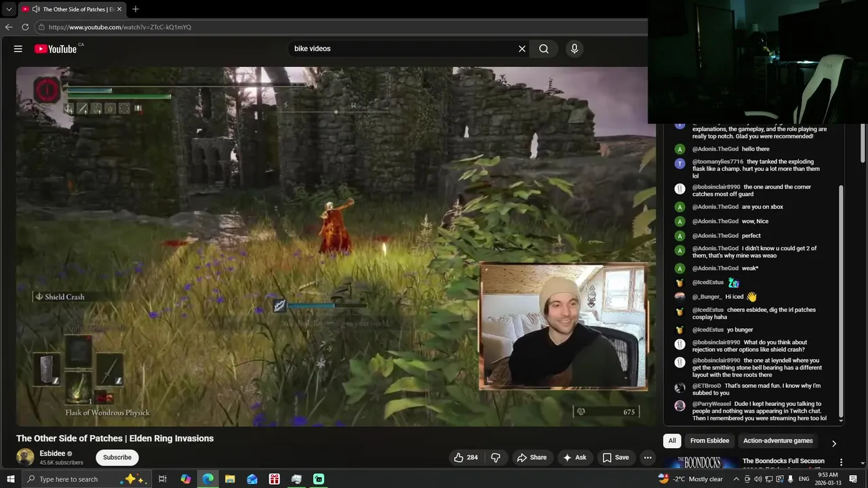868x488 pixels.
Task: Open the Esbidee channel name link
Action: pyautogui.click(x=52, y=453)
